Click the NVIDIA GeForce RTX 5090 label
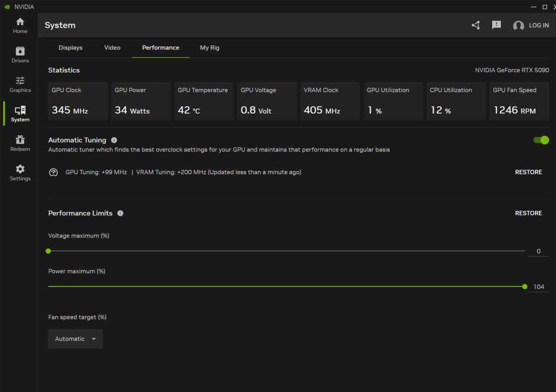This screenshot has height=392, width=556. [x=512, y=70]
